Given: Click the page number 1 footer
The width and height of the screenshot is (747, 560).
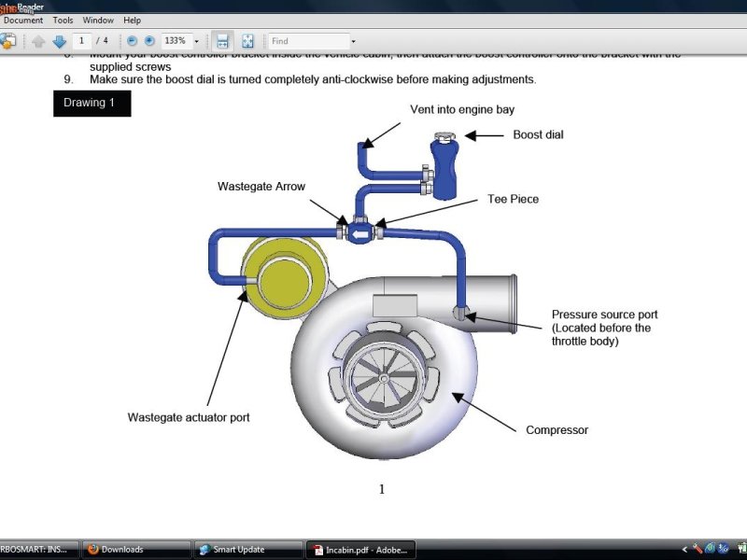Looking at the screenshot, I should click(x=382, y=489).
